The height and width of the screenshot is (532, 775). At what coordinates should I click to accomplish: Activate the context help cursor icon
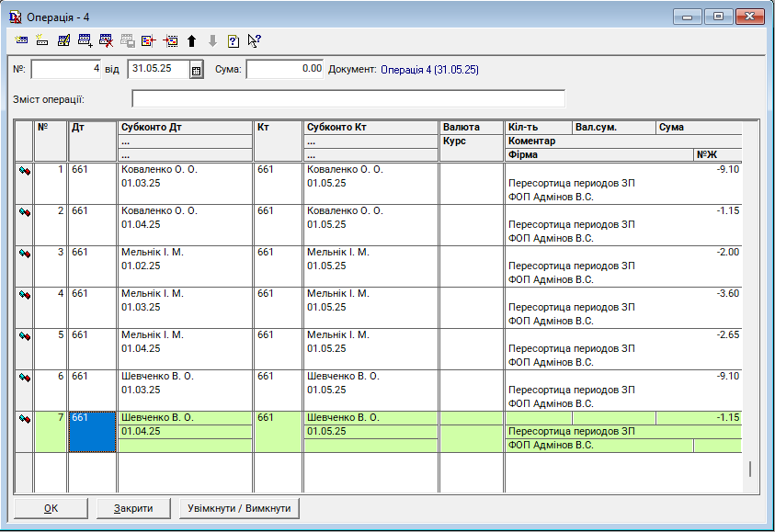point(255,40)
